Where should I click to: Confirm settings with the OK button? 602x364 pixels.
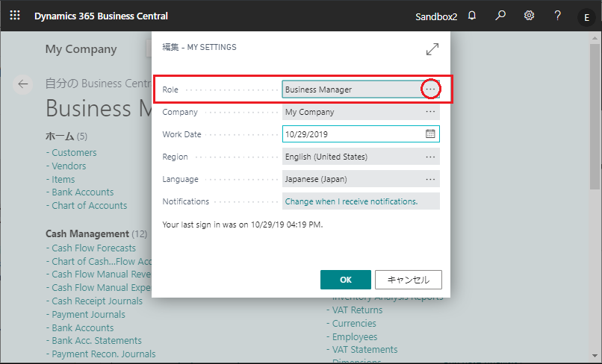(346, 280)
